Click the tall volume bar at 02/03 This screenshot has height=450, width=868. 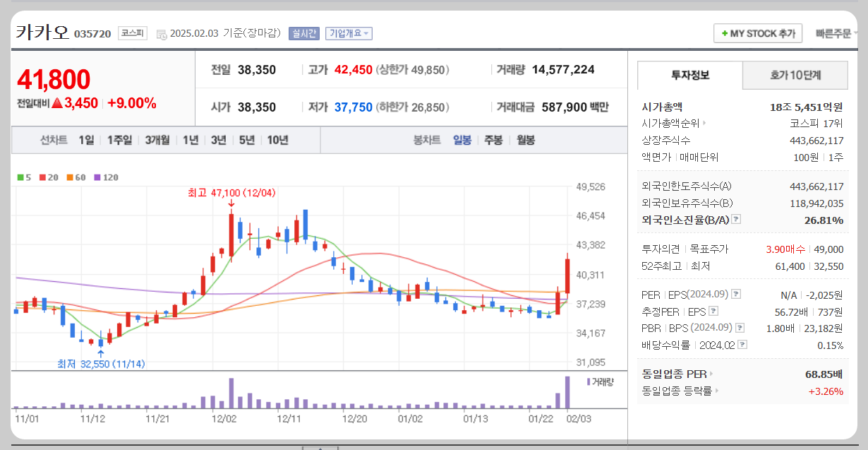[567, 392]
